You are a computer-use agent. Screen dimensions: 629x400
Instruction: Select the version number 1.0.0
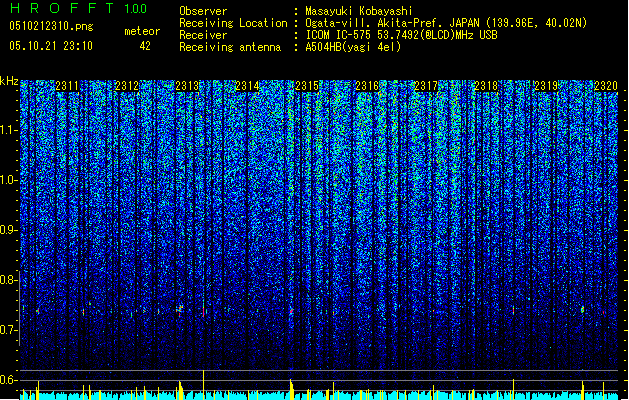pyautogui.click(x=135, y=9)
